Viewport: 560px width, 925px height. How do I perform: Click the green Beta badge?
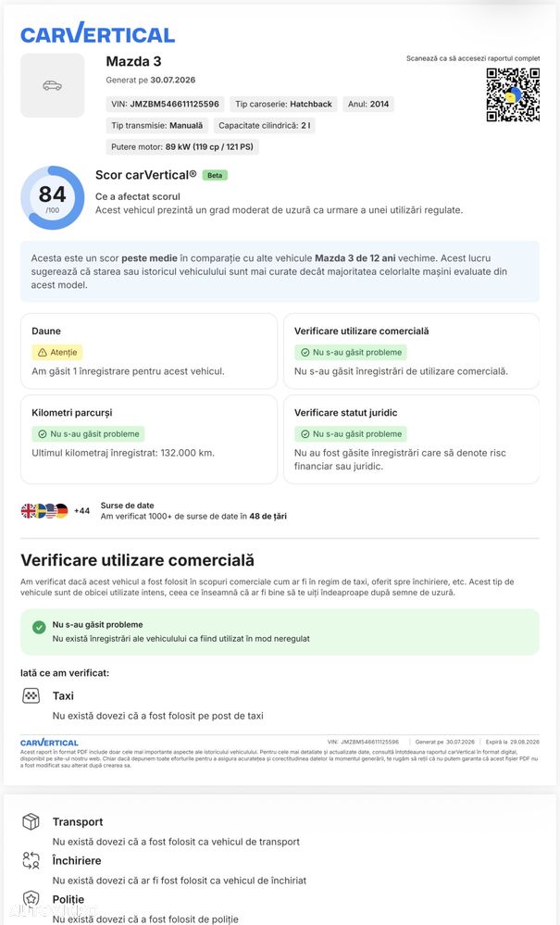pyautogui.click(x=215, y=175)
